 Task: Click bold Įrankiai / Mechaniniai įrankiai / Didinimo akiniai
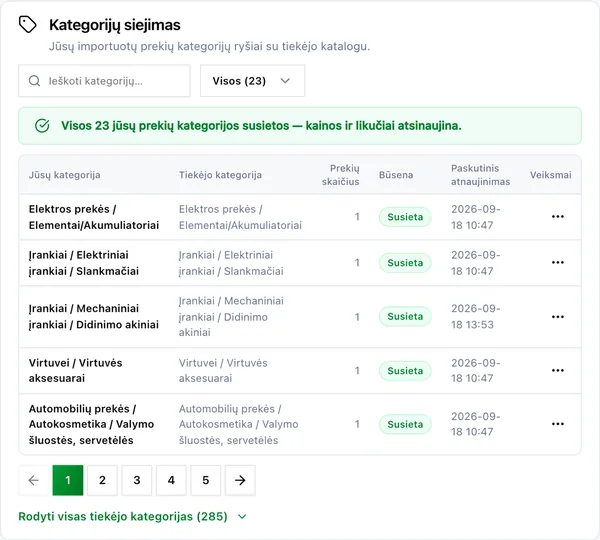point(94,316)
